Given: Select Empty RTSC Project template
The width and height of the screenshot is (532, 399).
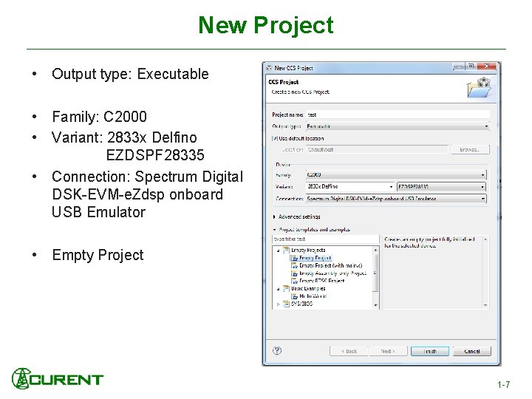Looking at the screenshot, I should click(321, 281).
